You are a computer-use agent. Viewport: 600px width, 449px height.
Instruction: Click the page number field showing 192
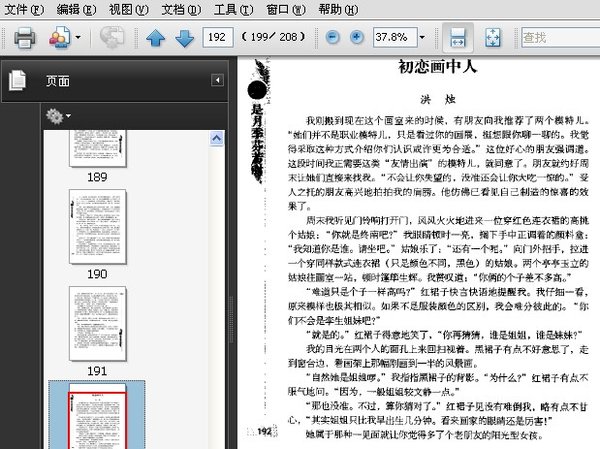pyautogui.click(x=217, y=38)
